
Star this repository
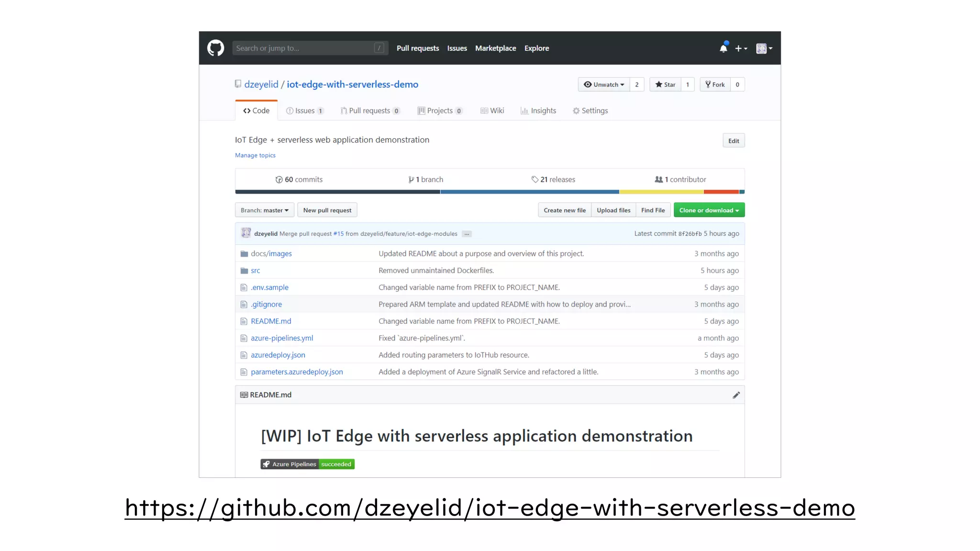(665, 85)
